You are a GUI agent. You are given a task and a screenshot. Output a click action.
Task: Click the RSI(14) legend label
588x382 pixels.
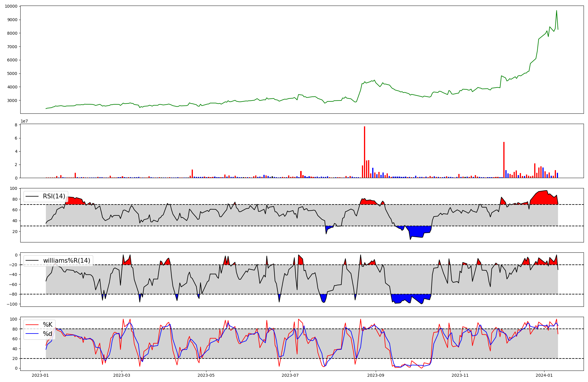click(x=54, y=196)
